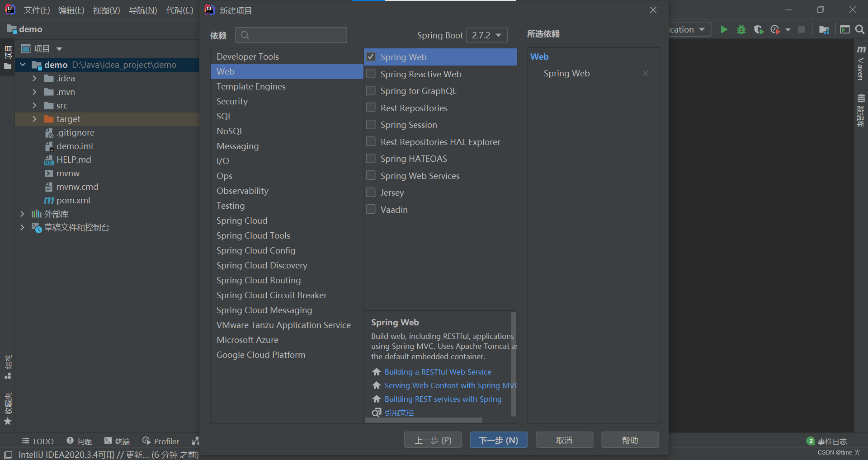Enable Rest Repositories HAL Explorer
The image size is (868, 460).
371,141
